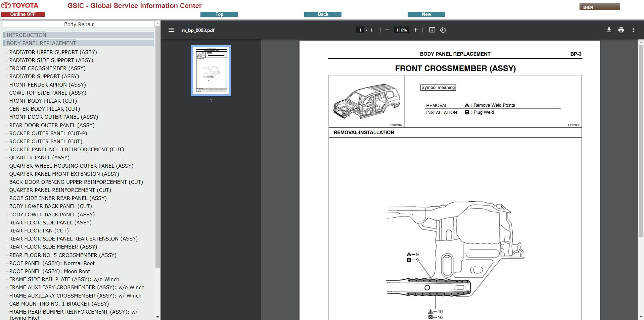Open FRAME AUXILIARY CROSSMEMBER (ASSY): w/ Winch
Screen dimensions: 644x320
click(x=75, y=296)
